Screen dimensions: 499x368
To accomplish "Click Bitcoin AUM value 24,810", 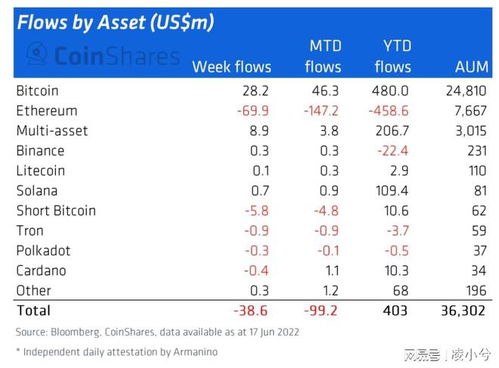I will click(x=466, y=91).
